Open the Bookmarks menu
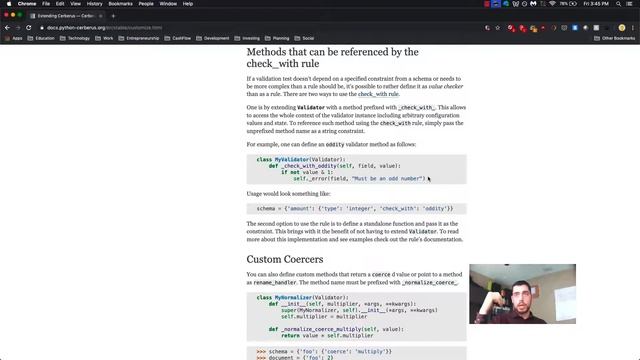 120,4
